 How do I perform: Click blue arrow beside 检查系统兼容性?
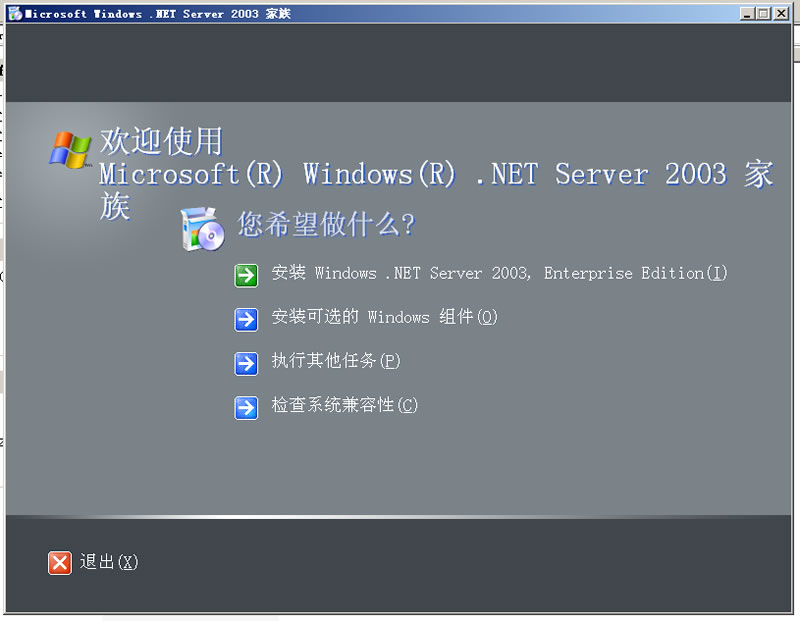point(246,408)
